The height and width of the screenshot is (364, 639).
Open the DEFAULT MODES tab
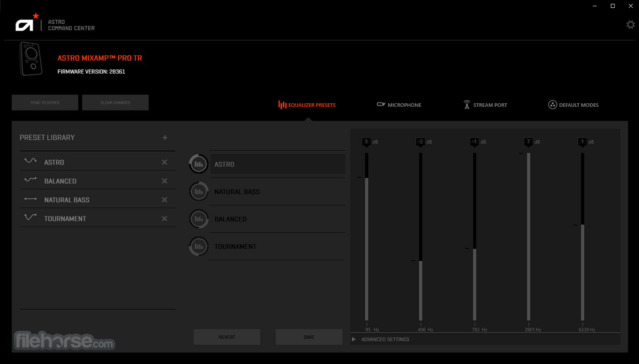[x=573, y=105]
